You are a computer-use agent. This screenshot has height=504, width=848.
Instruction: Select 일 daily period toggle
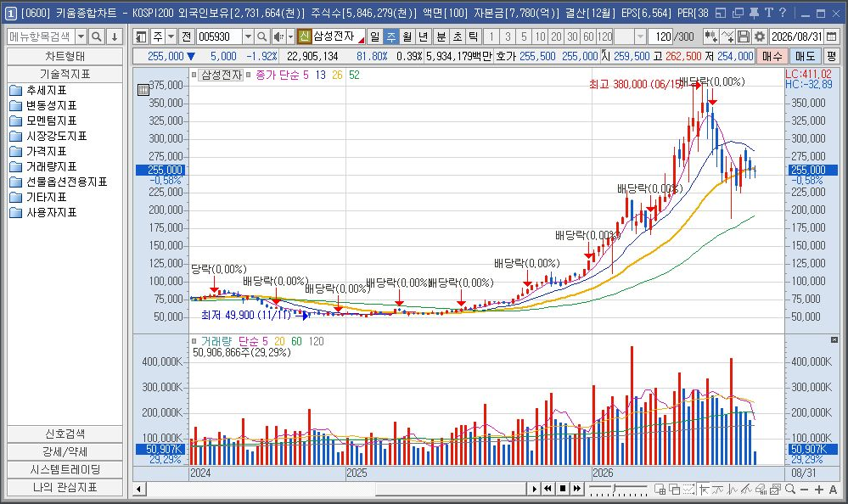coord(375,36)
